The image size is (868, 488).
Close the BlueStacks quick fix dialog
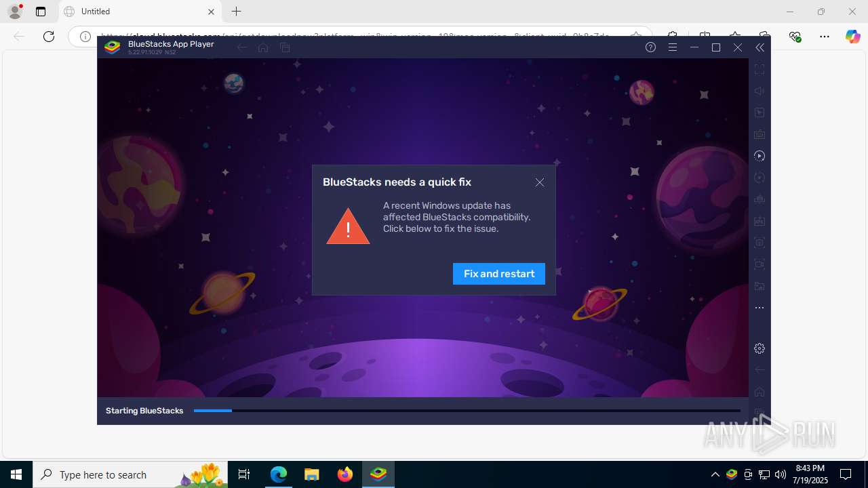point(540,182)
